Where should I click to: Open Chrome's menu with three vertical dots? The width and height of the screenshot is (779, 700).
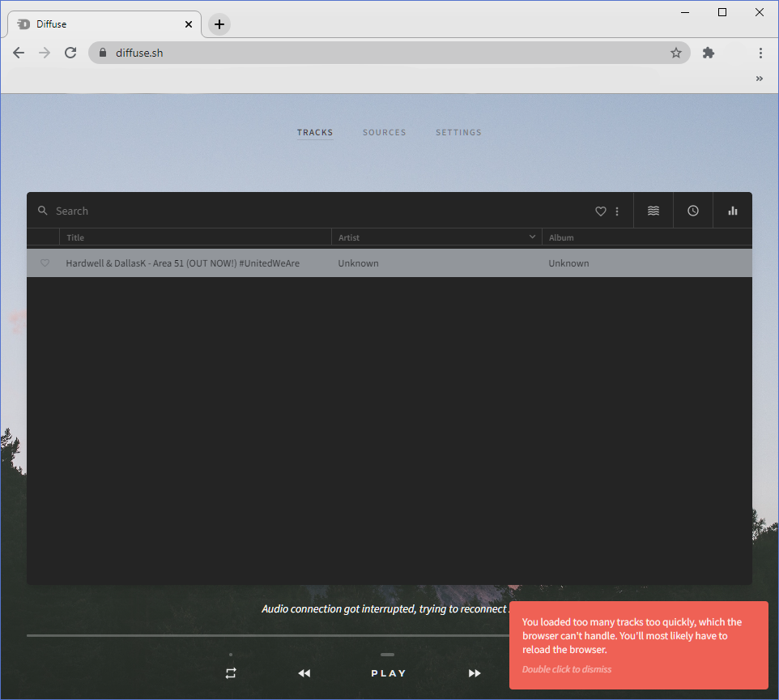pyautogui.click(x=760, y=52)
